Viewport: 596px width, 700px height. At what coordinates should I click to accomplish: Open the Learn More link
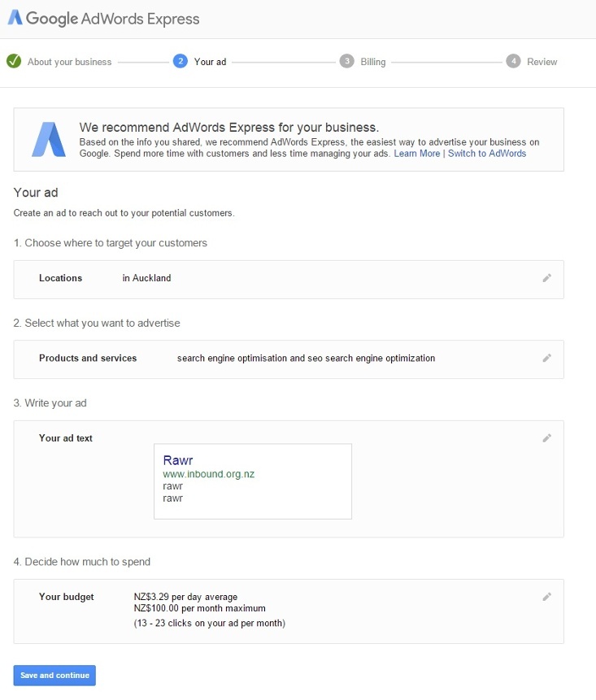417,154
